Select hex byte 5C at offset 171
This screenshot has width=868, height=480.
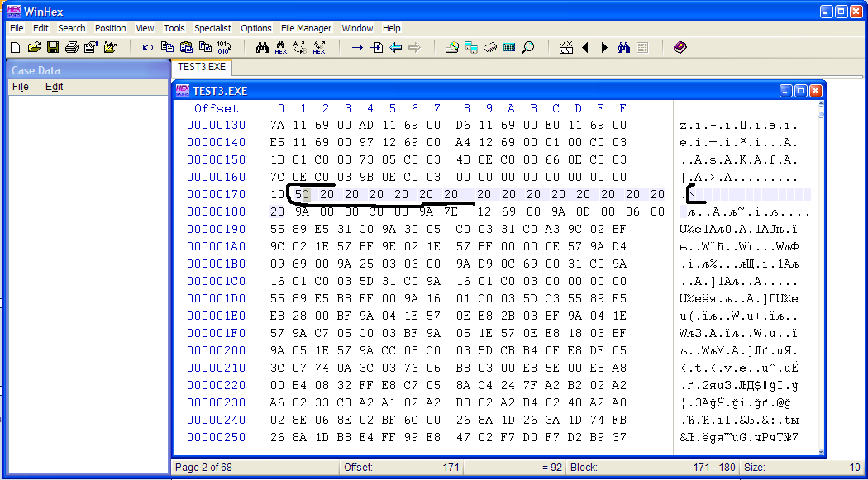303,194
